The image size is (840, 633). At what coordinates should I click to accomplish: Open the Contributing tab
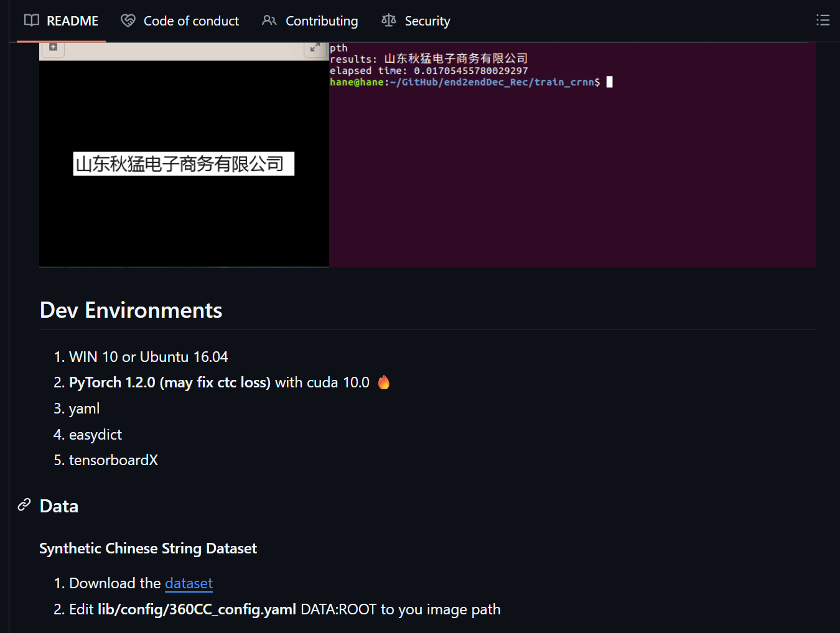coord(310,21)
